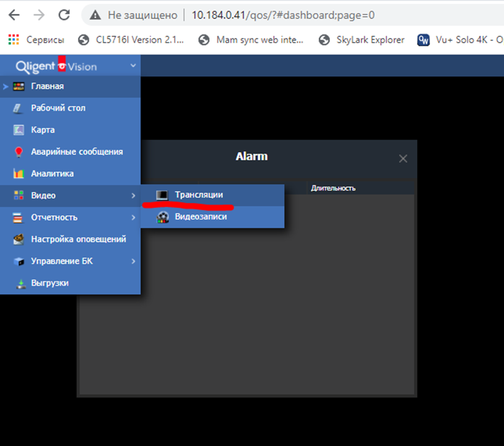Click the browser forward arrow
Screen dimensions: 504x446
(39, 14)
